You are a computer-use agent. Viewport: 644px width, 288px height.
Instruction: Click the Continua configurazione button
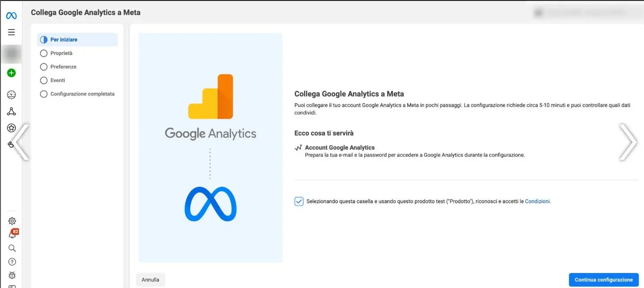click(x=603, y=280)
